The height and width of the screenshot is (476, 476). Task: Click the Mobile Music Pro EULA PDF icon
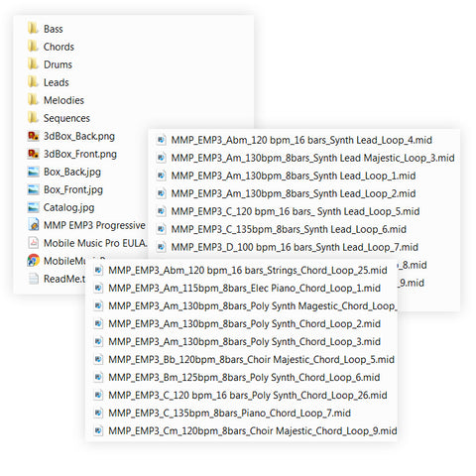(33, 243)
